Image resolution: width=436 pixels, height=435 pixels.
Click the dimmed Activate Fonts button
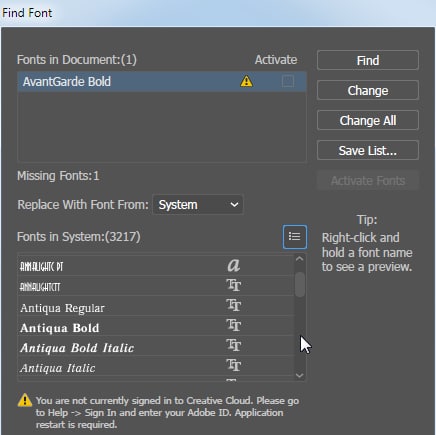(368, 180)
